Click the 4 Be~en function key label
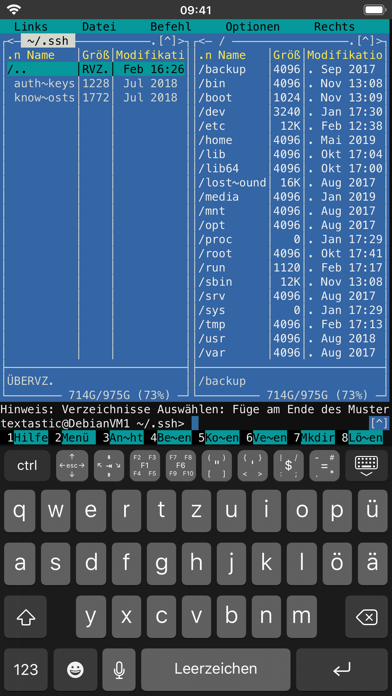The height and width of the screenshot is (696, 392). [x=171, y=438]
